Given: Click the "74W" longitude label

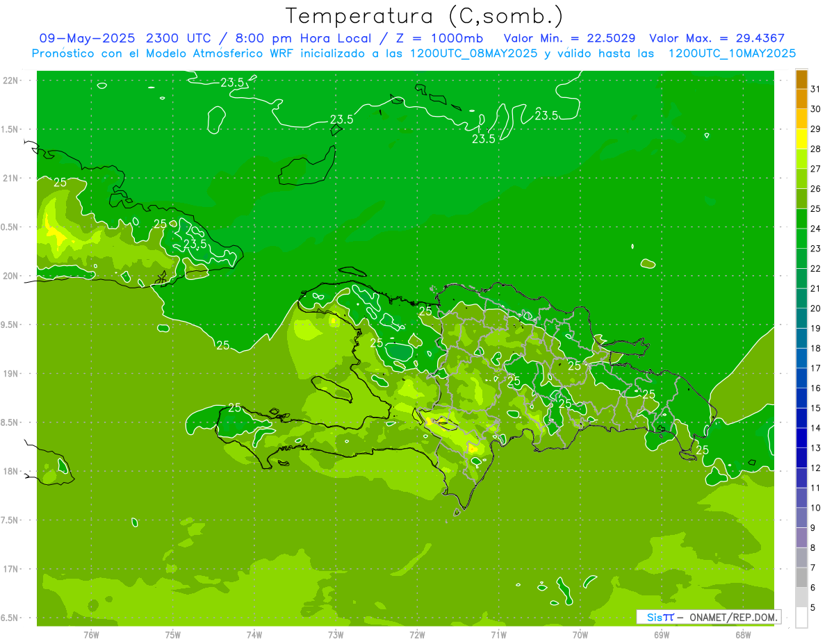Looking at the screenshot, I should click(x=254, y=635).
